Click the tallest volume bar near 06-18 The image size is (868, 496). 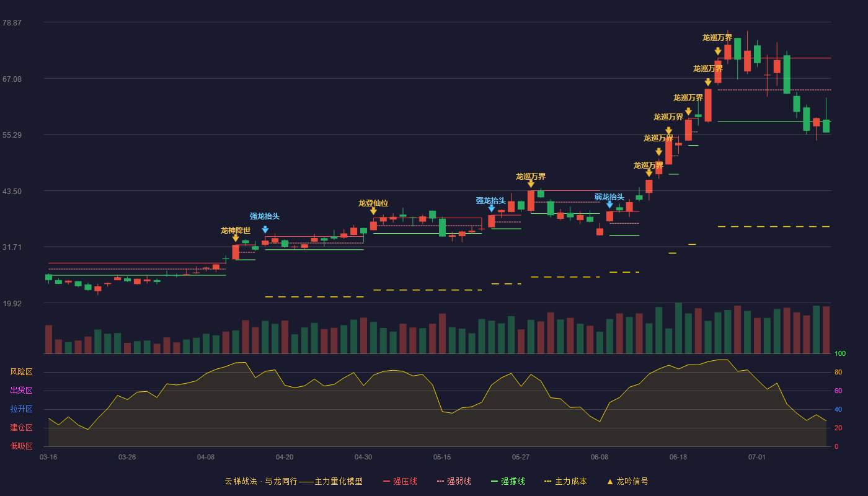coord(678,328)
